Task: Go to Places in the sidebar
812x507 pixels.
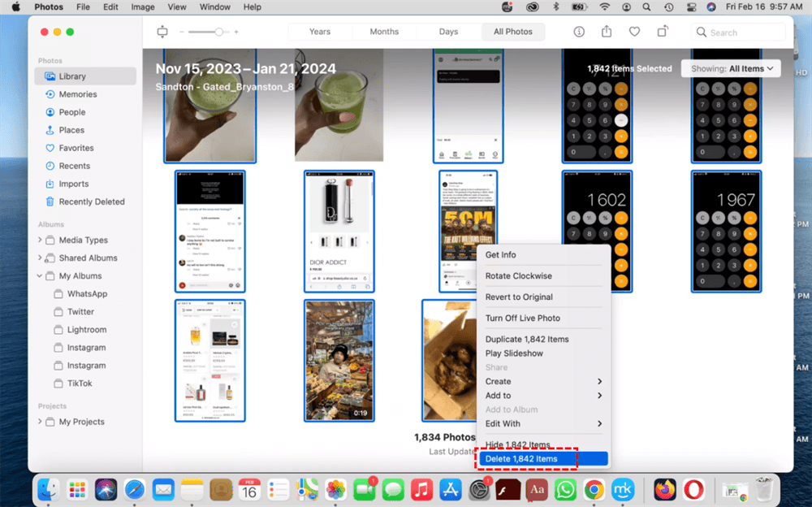Action: coord(71,130)
